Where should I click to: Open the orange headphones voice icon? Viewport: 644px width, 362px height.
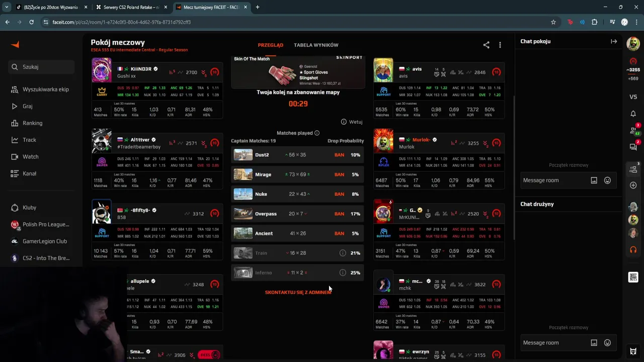click(x=633, y=250)
